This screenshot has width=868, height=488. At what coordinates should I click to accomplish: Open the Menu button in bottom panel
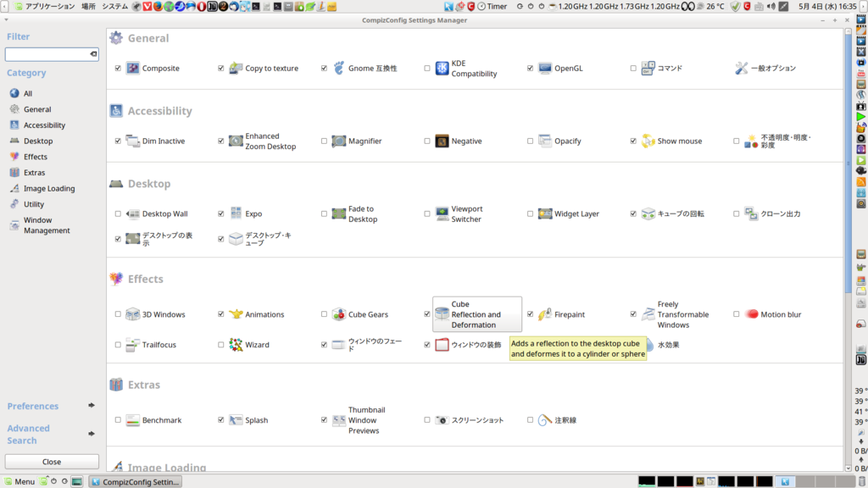19,482
